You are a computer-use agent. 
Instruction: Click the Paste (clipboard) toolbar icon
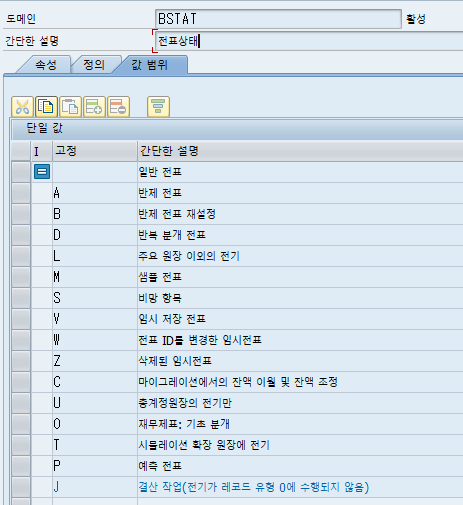pyautogui.click(x=70, y=107)
